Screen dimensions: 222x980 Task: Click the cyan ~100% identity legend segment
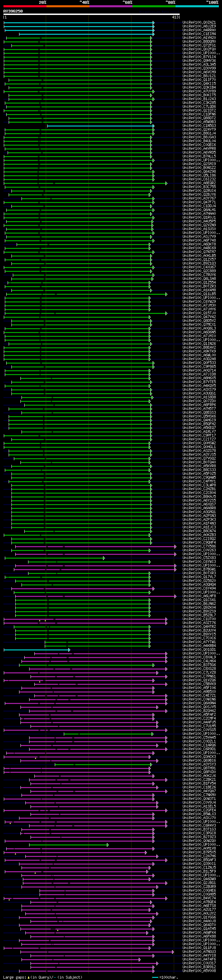click(197, 6)
